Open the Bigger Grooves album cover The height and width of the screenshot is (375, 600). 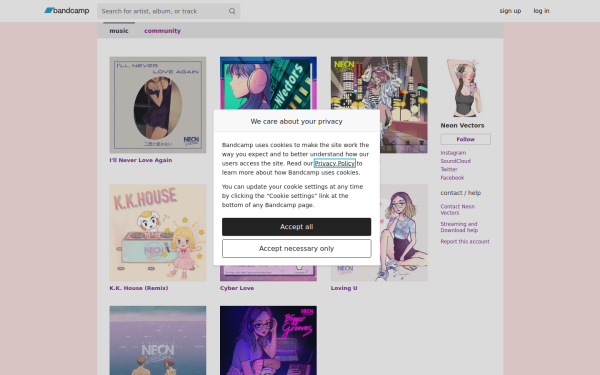pyautogui.click(x=268, y=340)
